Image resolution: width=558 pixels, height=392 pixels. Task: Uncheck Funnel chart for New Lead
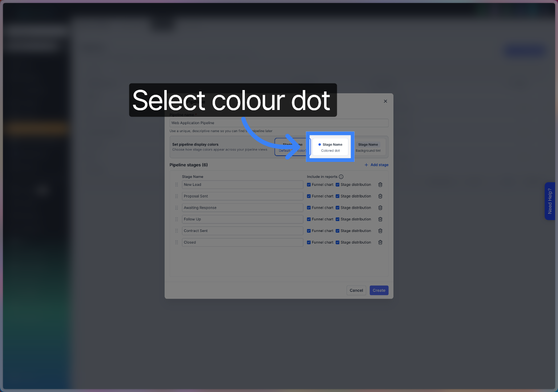(x=309, y=185)
